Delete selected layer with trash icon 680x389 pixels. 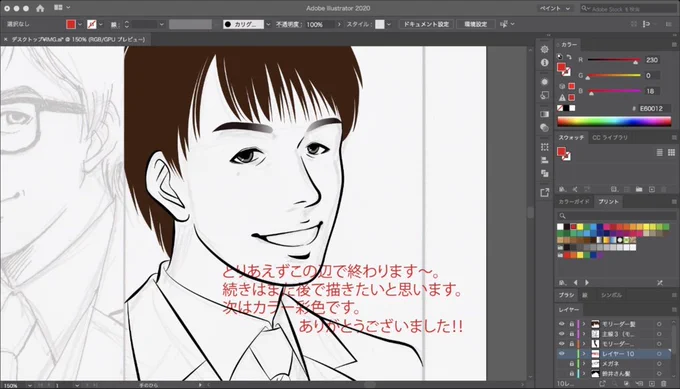click(664, 383)
